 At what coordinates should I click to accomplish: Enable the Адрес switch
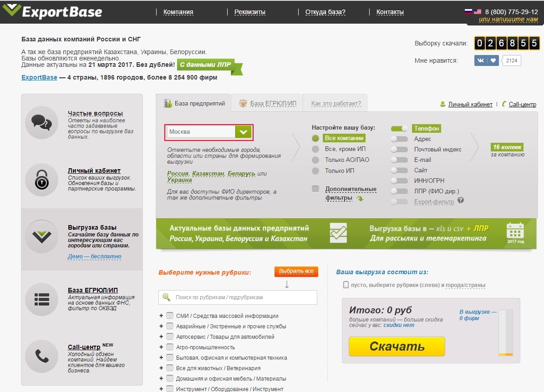pyautogui.click(x=399, y=139)
